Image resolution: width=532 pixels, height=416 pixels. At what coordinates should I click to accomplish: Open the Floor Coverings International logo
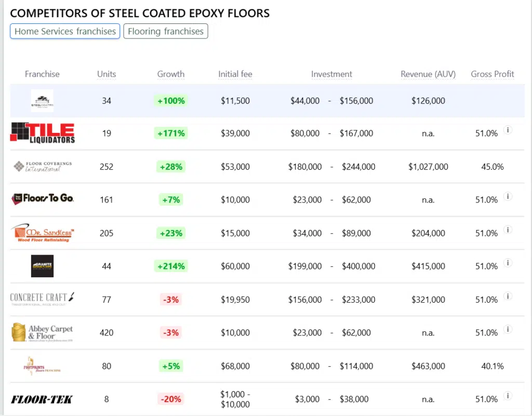click(x=42, y=167)
